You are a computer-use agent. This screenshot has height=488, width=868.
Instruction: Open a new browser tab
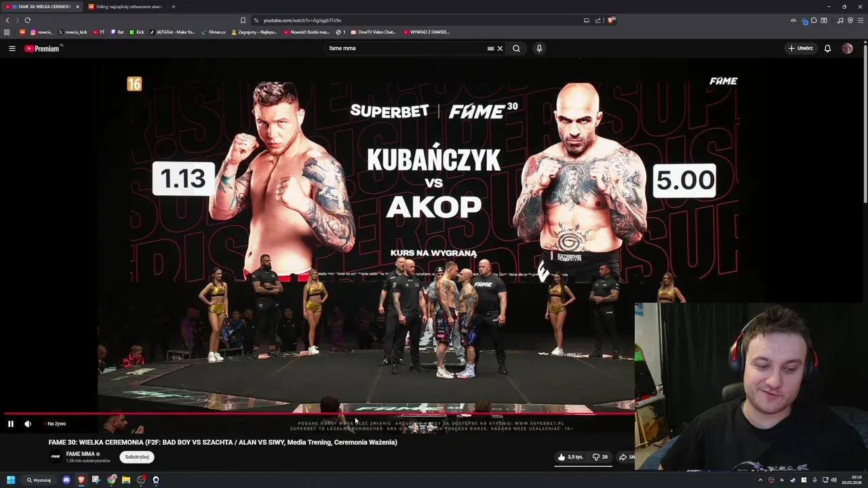tap(174, 7)
